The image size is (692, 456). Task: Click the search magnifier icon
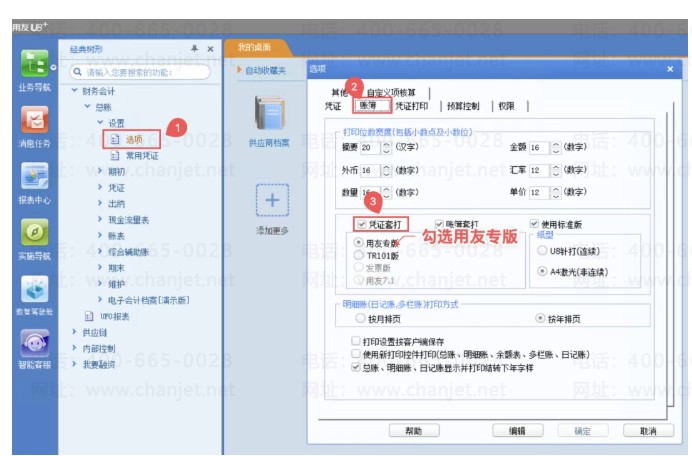[x=78, y=72]
